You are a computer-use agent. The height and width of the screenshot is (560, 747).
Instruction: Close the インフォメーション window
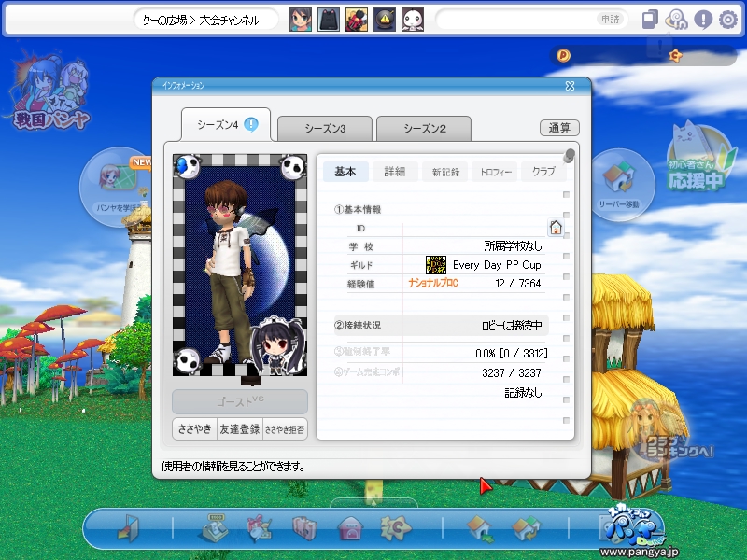(570, 86)
